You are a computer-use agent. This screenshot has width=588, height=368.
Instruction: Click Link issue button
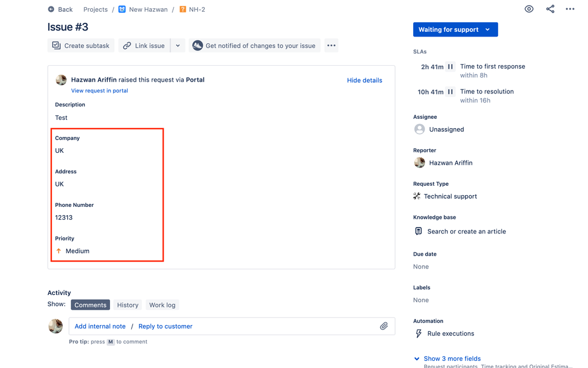pyautogui.click(x=144, y=45)
